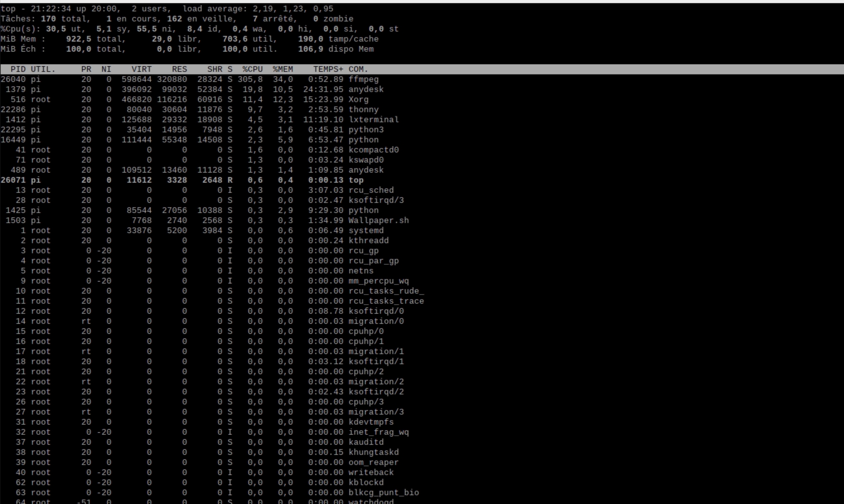Click the RES column header
Image resolution: width=844 pixels, height=504 pixels.
pyautogui.click(x=179, y=69)
